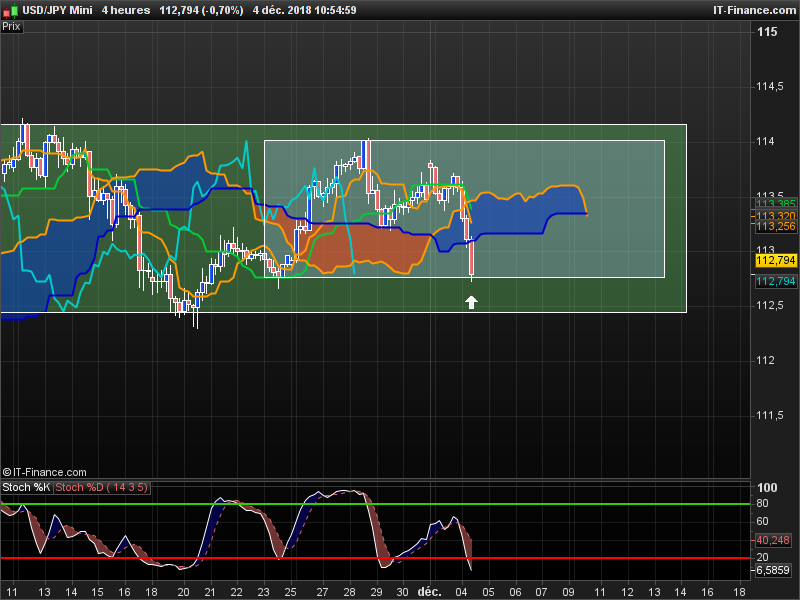
Task: Click the last red candle above the arrow
Action: 471,258
